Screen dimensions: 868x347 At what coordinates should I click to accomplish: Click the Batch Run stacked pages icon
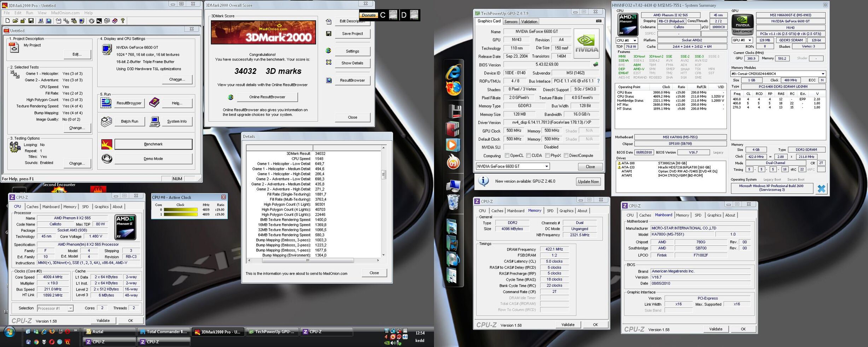click(x=106, y=121)
